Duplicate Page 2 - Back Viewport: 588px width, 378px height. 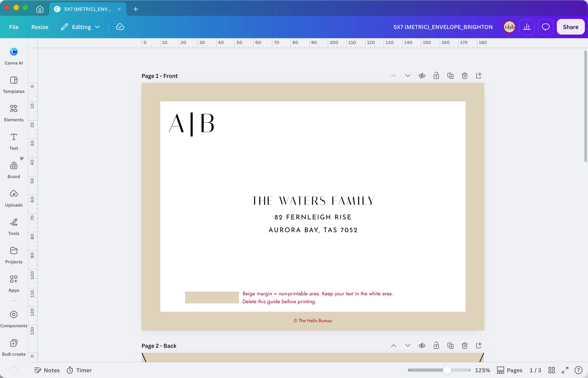(x=450, y=346)
